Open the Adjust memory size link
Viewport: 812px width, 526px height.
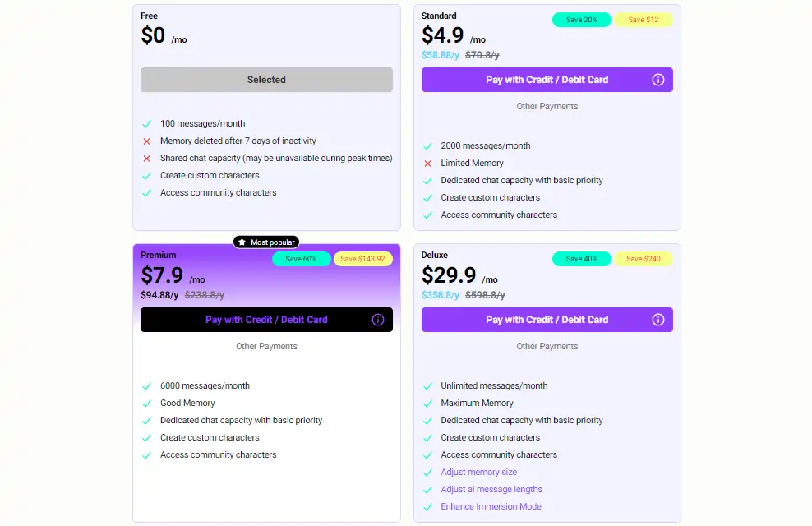coord(478,472)
